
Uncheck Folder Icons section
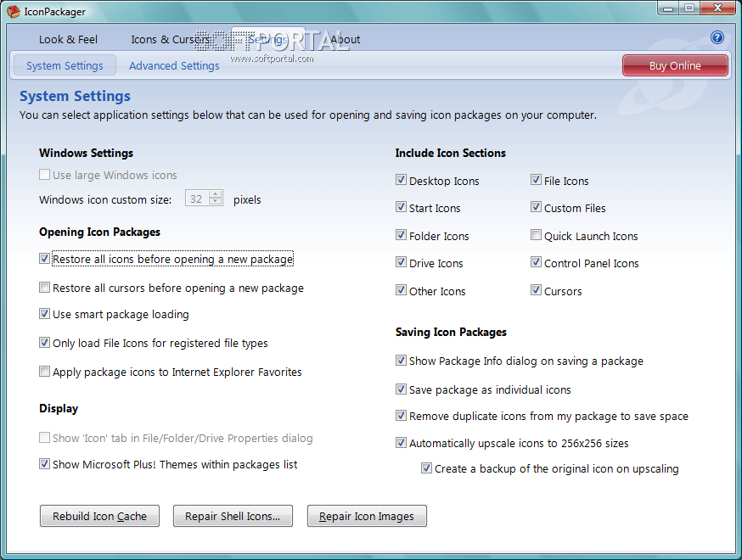tap(401, 235)
